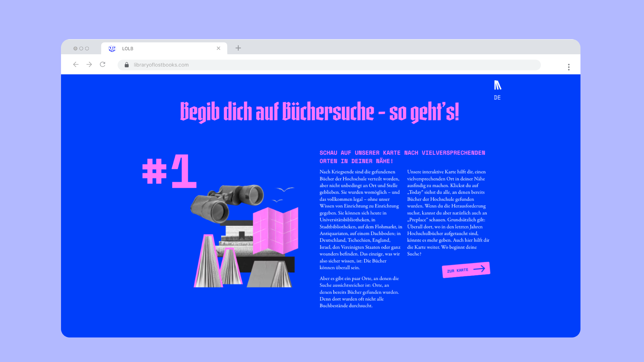Open a new browser tab with the plus button
The width and height of the screenshot is (644, 362).
click(x=238, y=48)
